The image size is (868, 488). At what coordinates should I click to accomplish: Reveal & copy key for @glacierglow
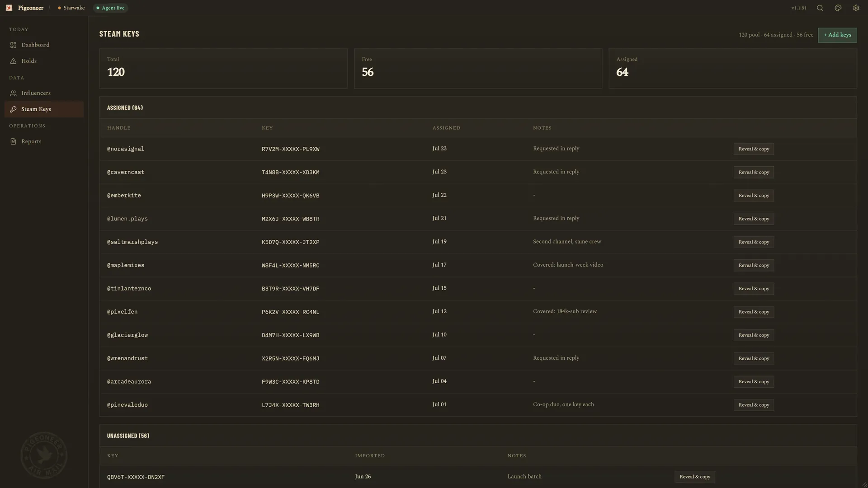pyautogui.click(x=754, y=335)
